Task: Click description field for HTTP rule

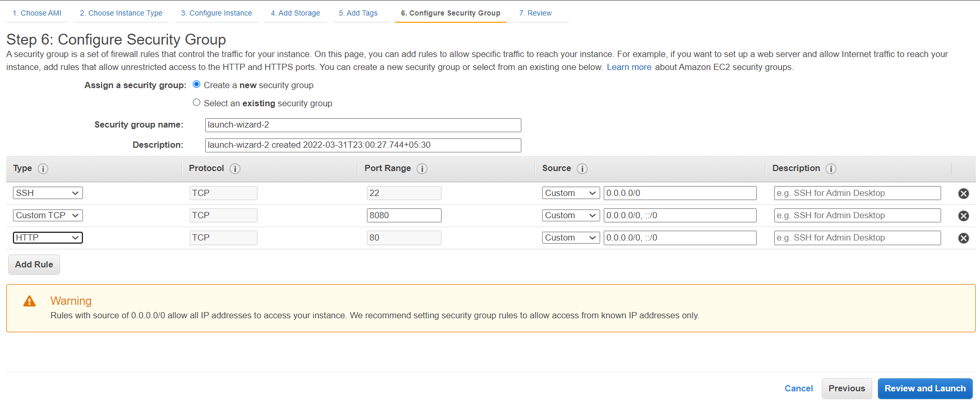Action: click(x=857, y=237)
